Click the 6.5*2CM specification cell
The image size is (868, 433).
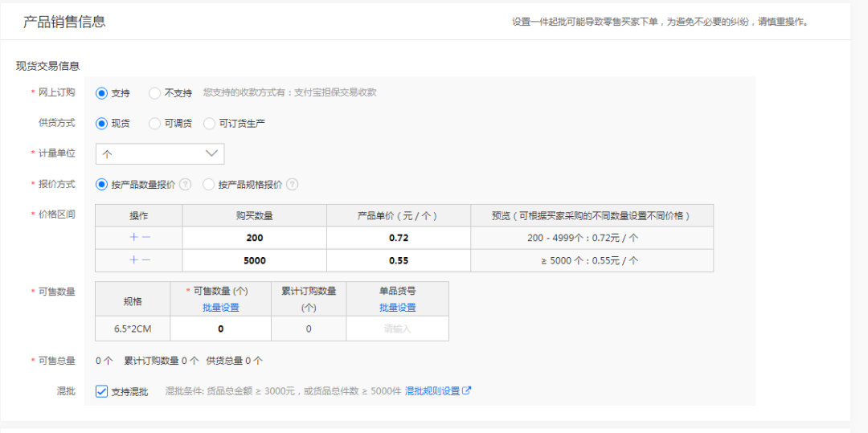click(x=133, y=329)
